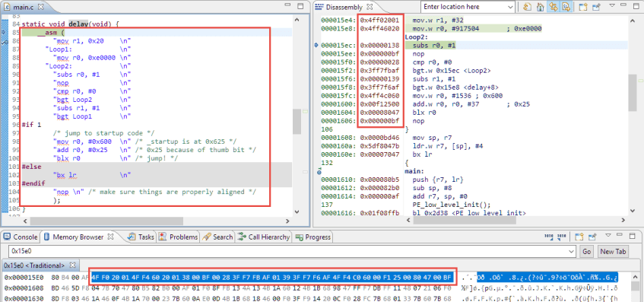Close the Disassembly tab

[370, 7]
